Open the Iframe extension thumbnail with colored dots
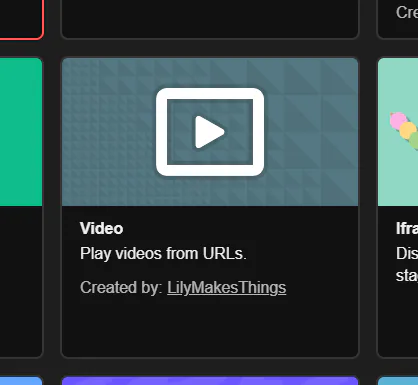This screenshot has height=385, width=418. click(398, 132)
